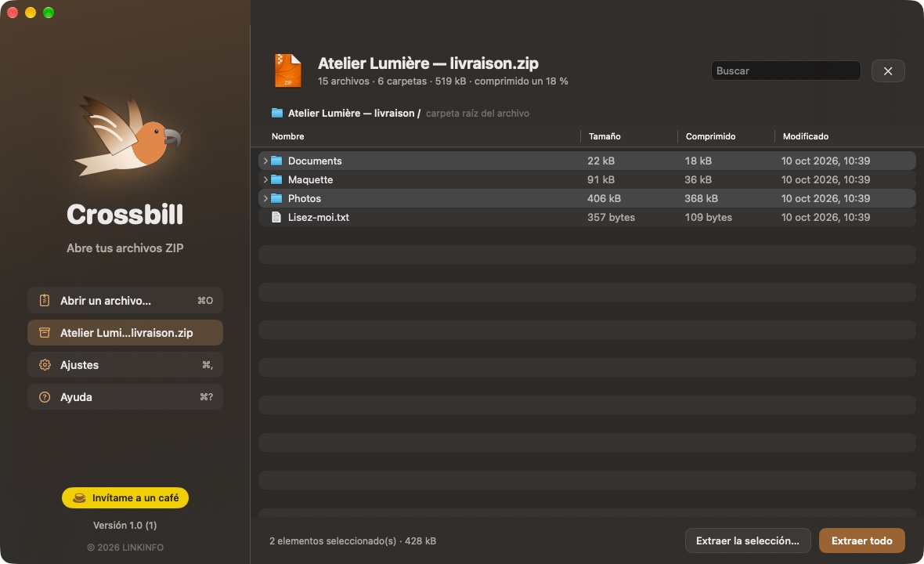Click the Invítame a un café button
This screenshot has height=564, width=924.
125,498
